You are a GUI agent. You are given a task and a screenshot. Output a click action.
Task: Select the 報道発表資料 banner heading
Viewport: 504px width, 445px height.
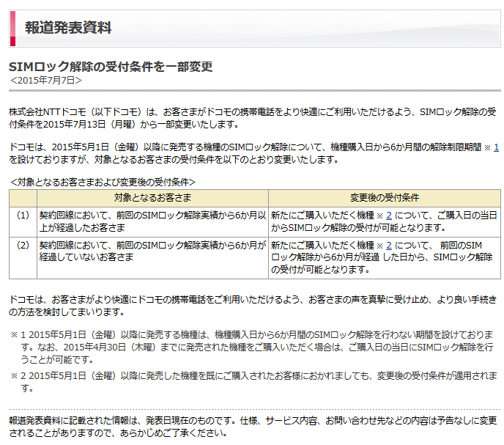click(x=68, y=28)
